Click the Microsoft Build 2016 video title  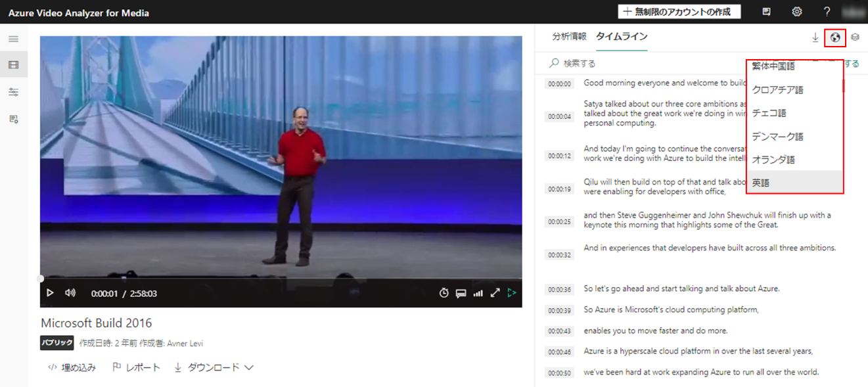click(x=97, y=323)
